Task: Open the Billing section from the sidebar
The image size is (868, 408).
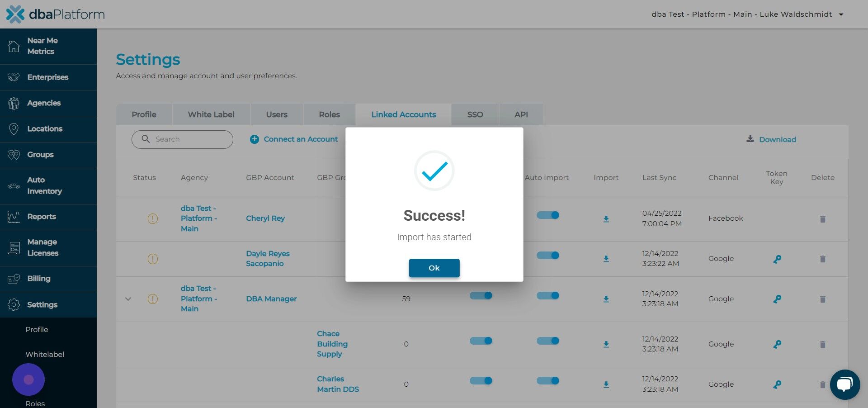Action: 39,279
